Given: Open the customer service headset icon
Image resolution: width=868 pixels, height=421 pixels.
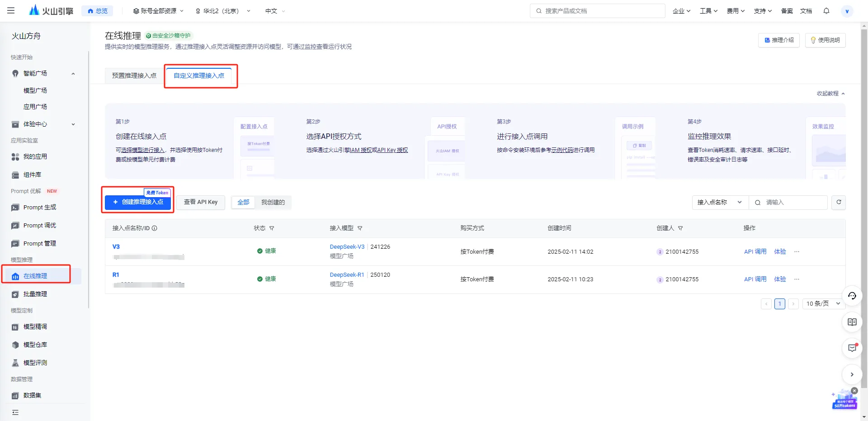Looking at the screenshot, I should click(852, 296).
